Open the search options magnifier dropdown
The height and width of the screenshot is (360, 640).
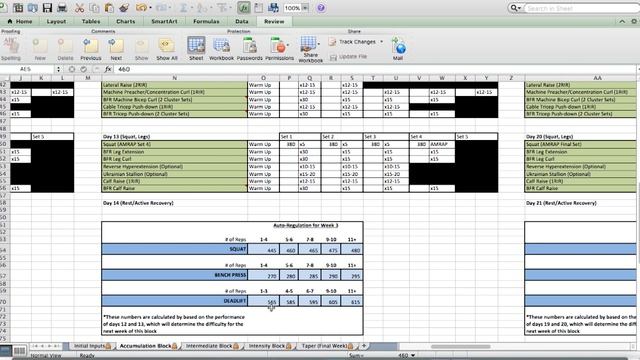(515, 8)
